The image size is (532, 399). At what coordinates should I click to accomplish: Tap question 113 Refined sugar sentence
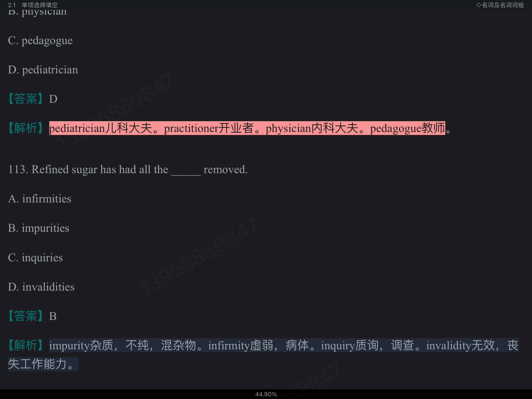128,170
